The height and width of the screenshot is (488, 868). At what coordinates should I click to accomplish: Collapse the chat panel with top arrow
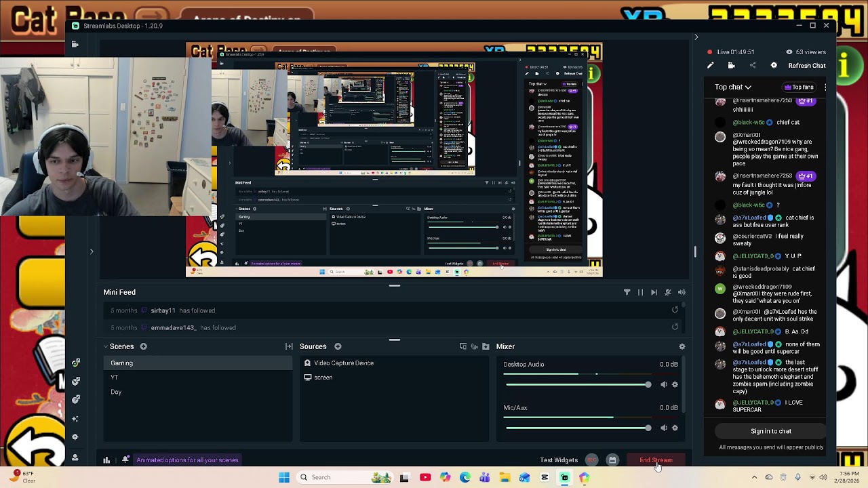[696, 37]
